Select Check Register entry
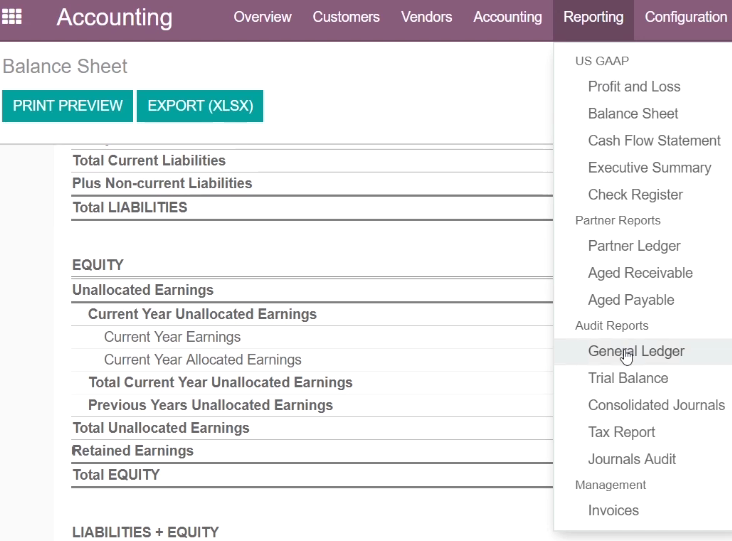 [x=635, y=195]
